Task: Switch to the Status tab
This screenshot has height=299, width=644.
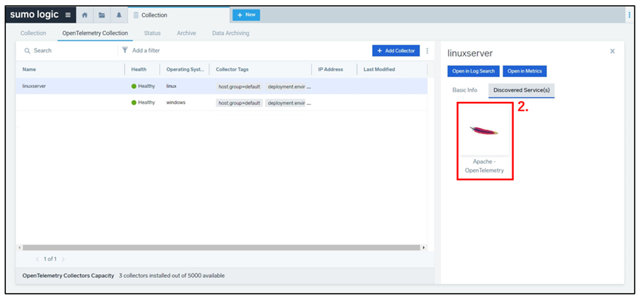Action: pyautogui.click(x=153, y=33)
